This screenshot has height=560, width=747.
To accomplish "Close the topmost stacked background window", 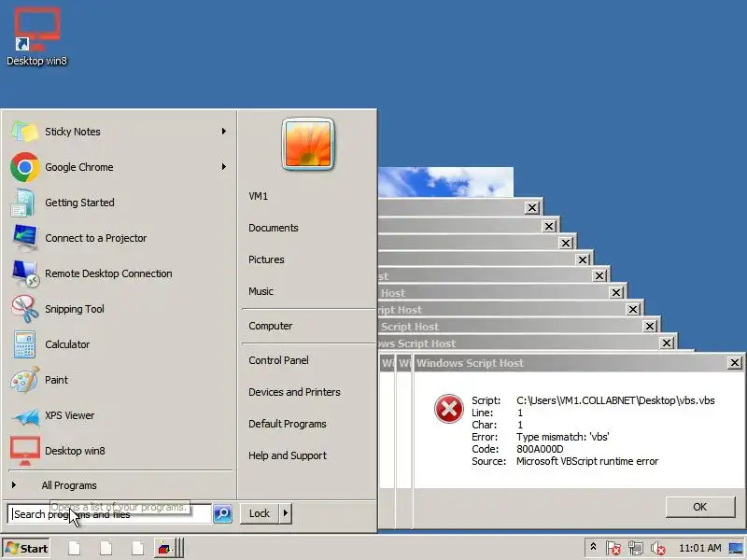I will pos(531,207).
